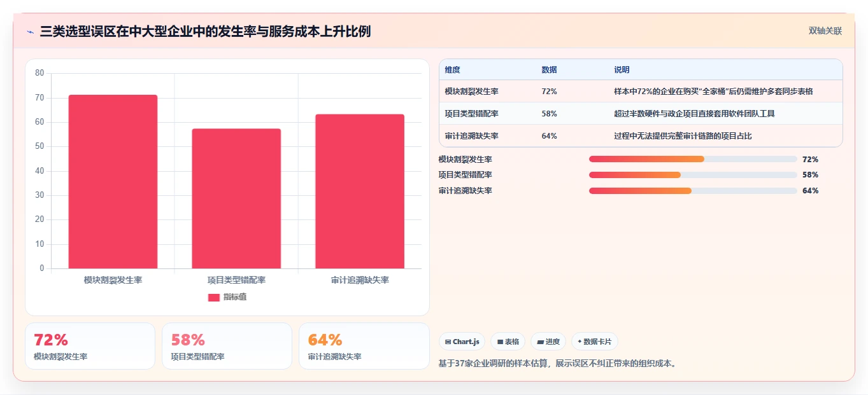Click the description 过程中无法提供完整审计链路的项目占比
Screen dimensions: 868x395
pos(683,136)
